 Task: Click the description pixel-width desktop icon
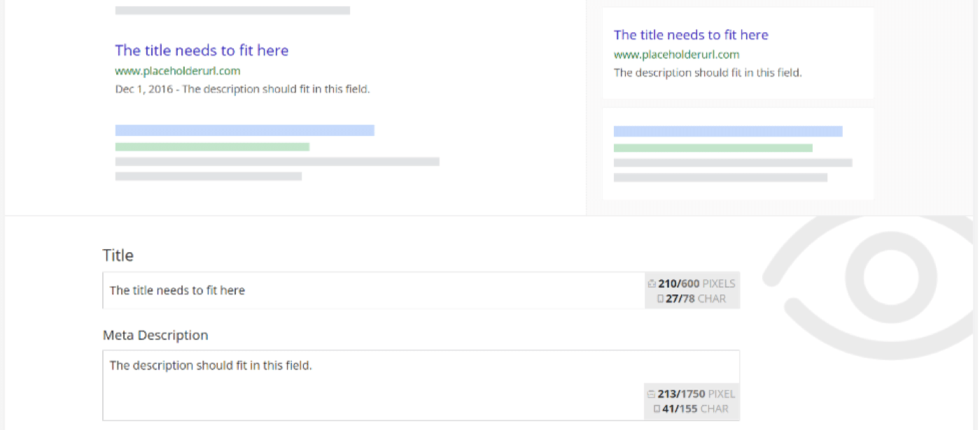coord(651,394)
